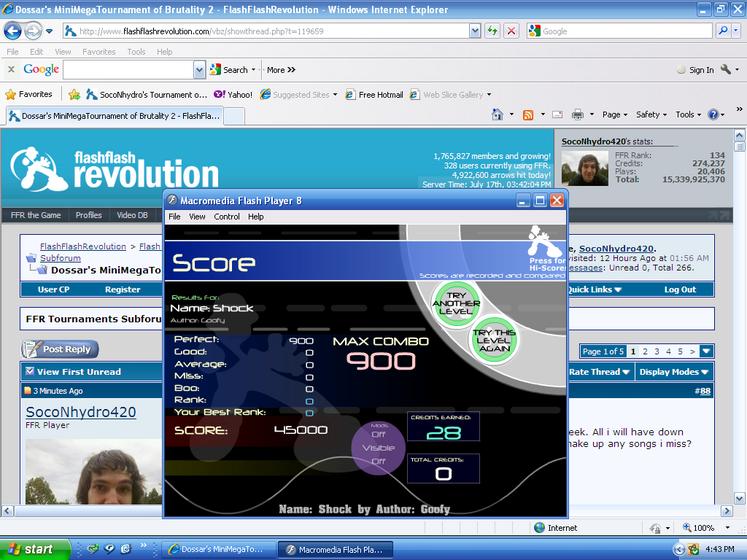
Task: Click the browser Forward arrow button
Action: click(x=32, y=31)
